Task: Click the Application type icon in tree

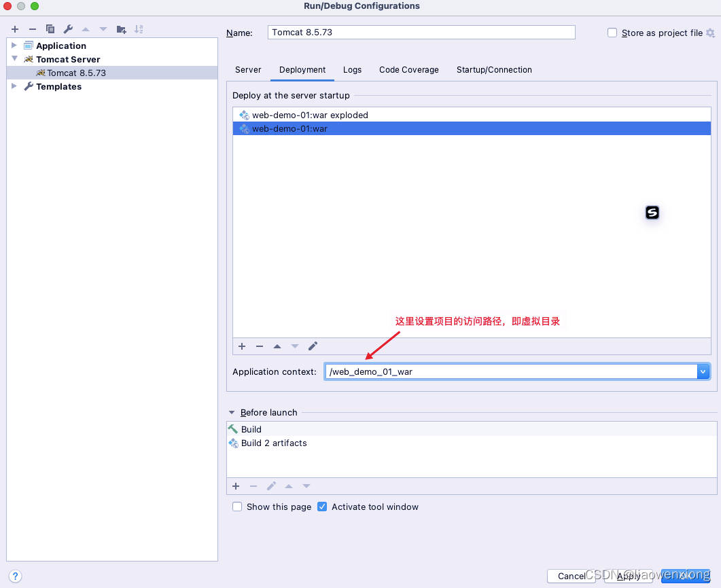Action: [29, 45]
